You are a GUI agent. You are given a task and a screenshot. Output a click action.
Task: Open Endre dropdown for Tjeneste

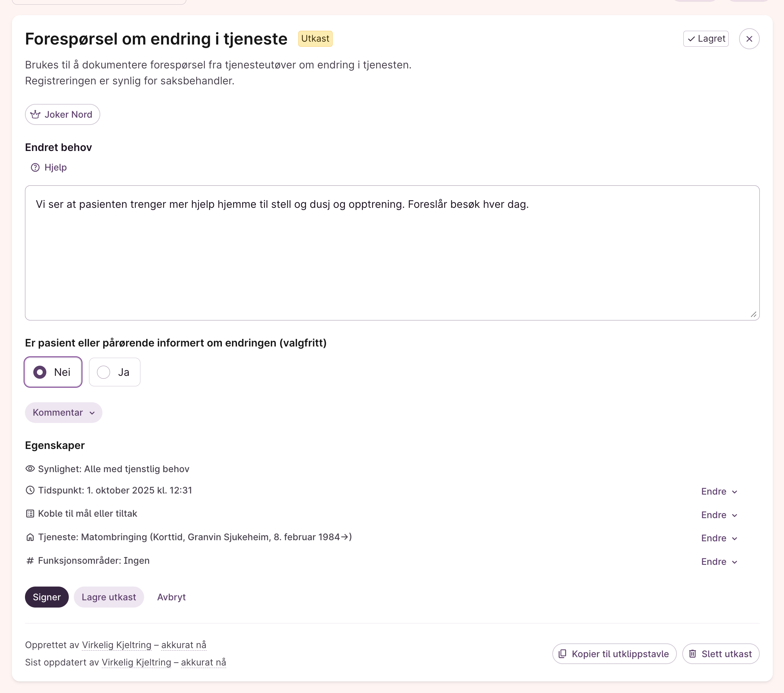coord(719,538)
